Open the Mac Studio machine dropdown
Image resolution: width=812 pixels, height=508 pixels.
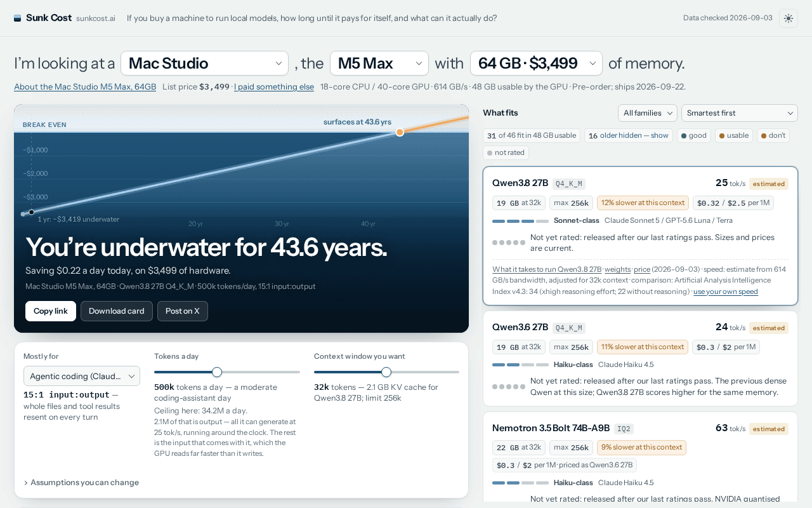(204, 63)
